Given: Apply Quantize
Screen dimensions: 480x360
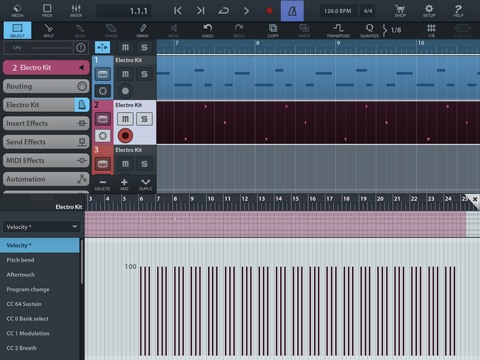Looking at the screenshot, I should coord(369,30).
